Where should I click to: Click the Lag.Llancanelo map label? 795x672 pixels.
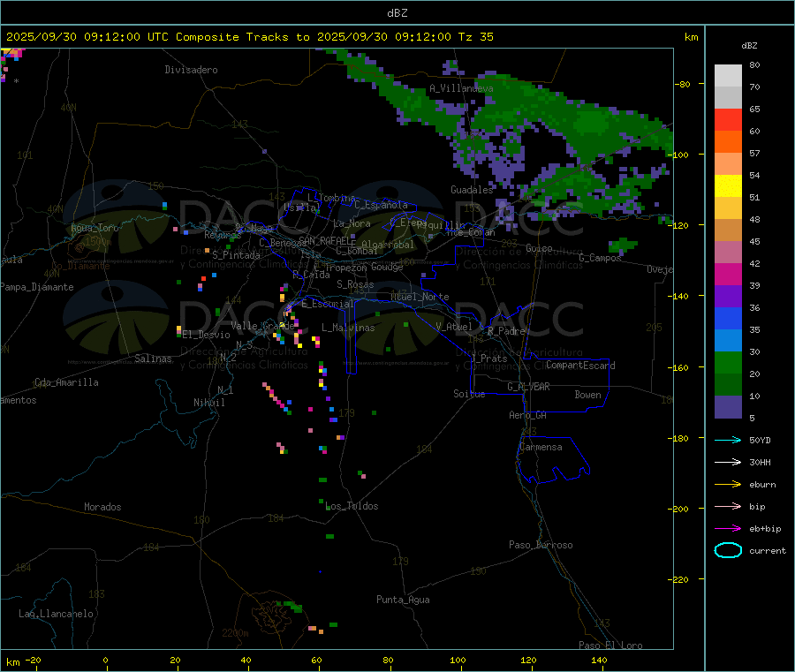click(x=57, y=614)
